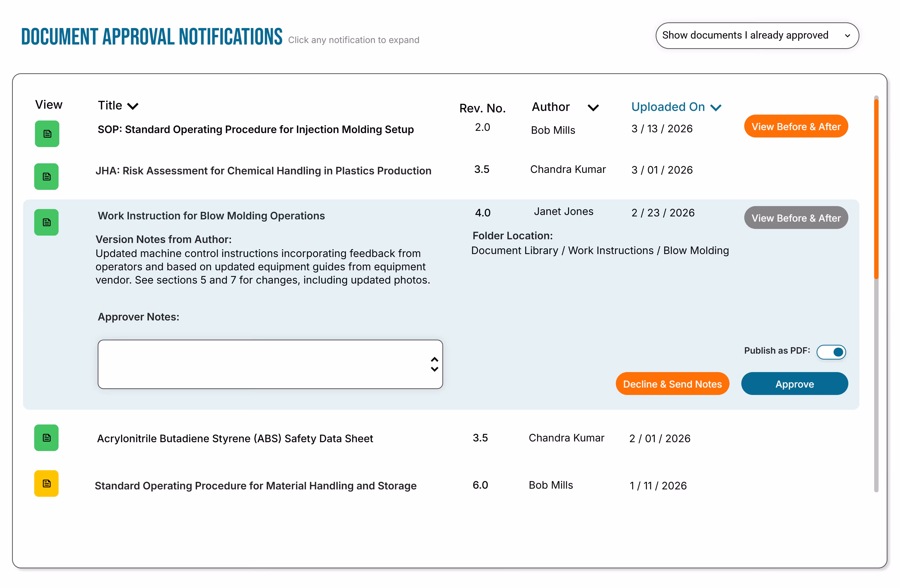Open the Show documents I already approved dropdown
Screen dimensions: 900x588
click(756, 35)
